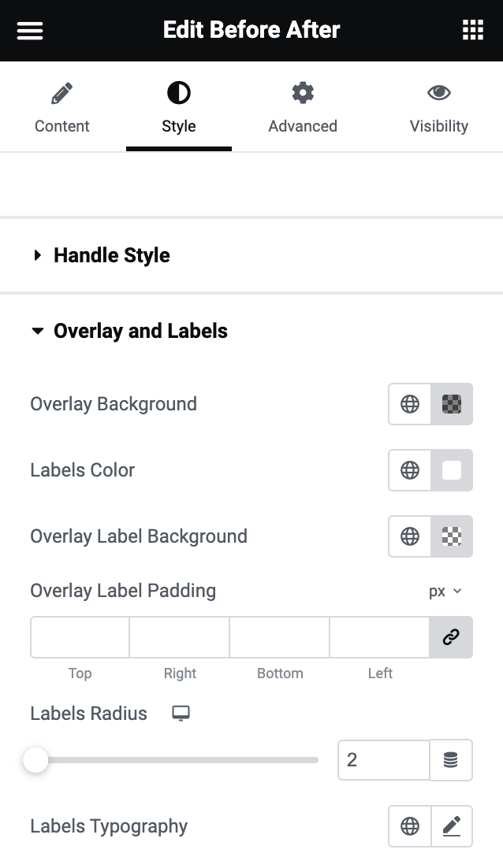Open the Overlay Background color picker swatch

pyautogui.click(x=452, y=404)
